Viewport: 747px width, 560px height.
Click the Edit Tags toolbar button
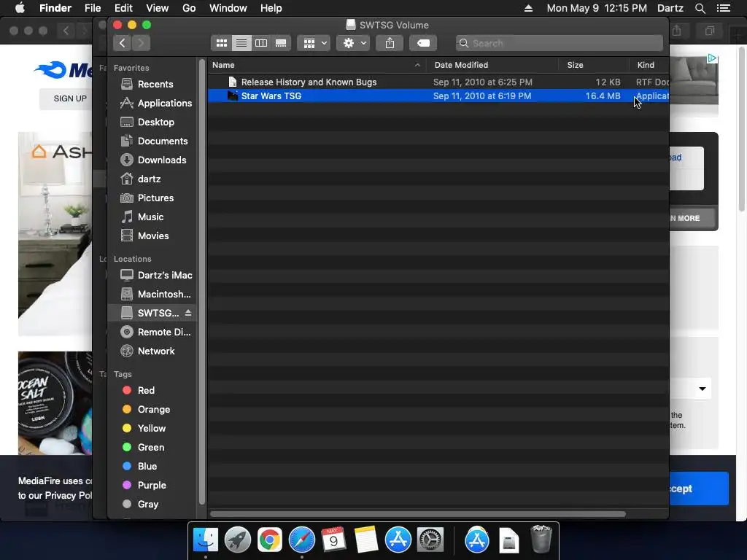pyautogui.click(x=423, y=43)
